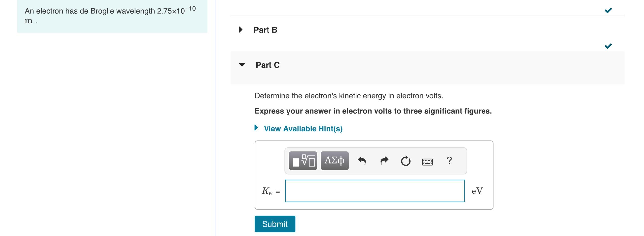Click the help question mark icon
This screenshot has height=236, width=644.
click(449, 161)
